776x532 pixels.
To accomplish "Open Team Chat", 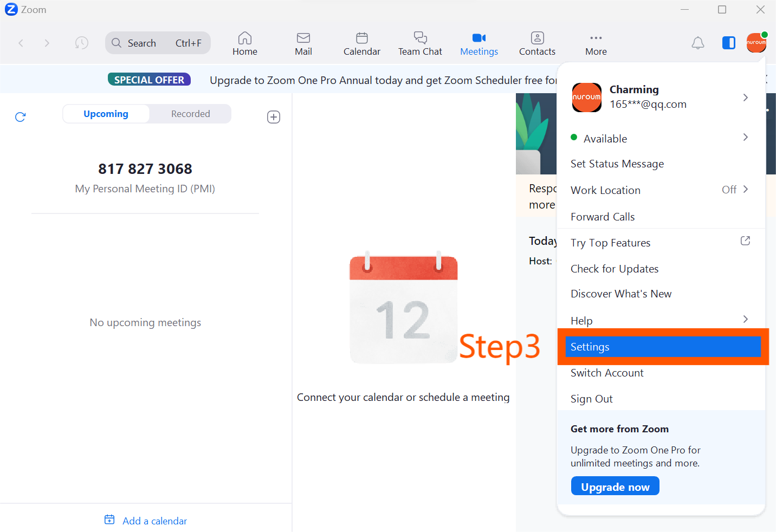I will point(420,44).
